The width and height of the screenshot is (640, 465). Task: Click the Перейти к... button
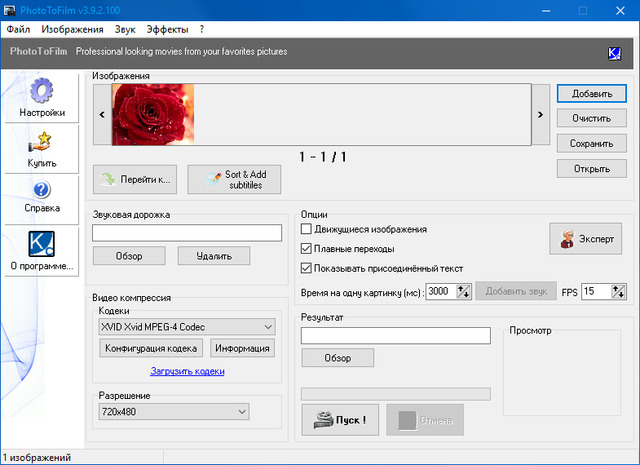coord(134,180)
